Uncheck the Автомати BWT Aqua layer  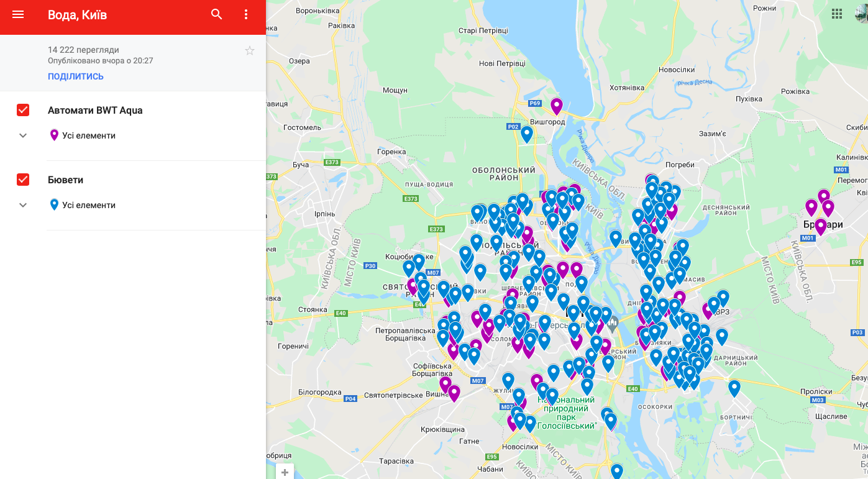(23, 110)
